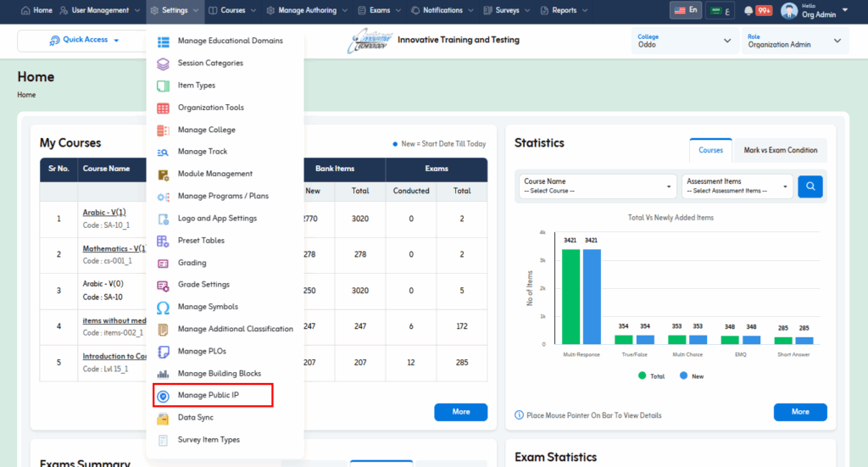Click the More button under Statistics
The width and height of the screenshot is (868, 467).
799,412
